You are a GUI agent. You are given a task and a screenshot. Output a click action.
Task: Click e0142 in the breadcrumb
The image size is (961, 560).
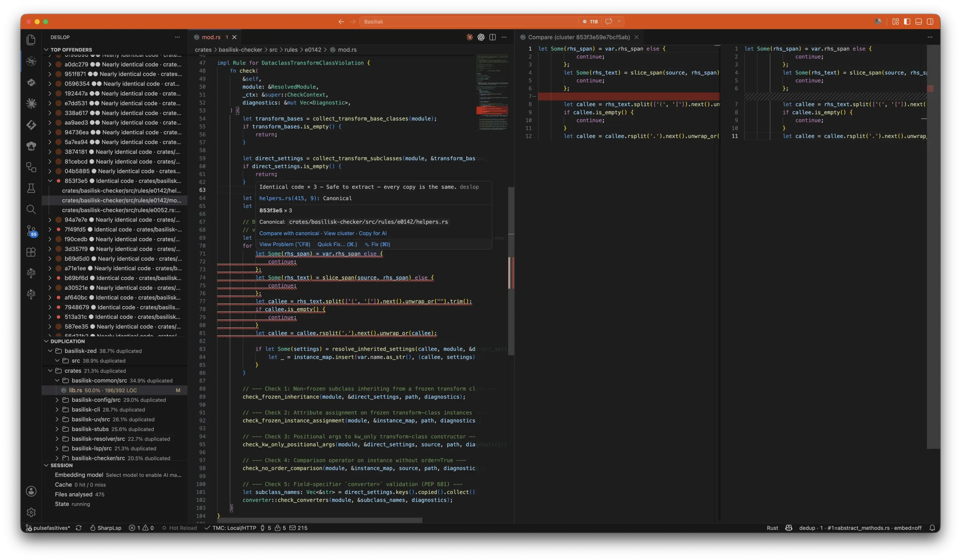tap(313, 50)
